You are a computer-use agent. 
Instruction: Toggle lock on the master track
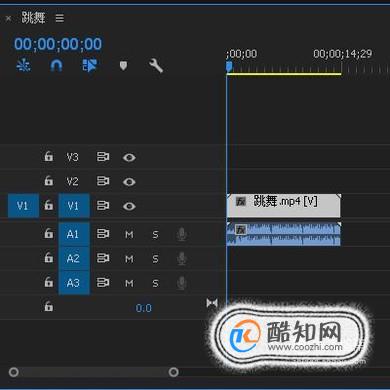[49, 306]
